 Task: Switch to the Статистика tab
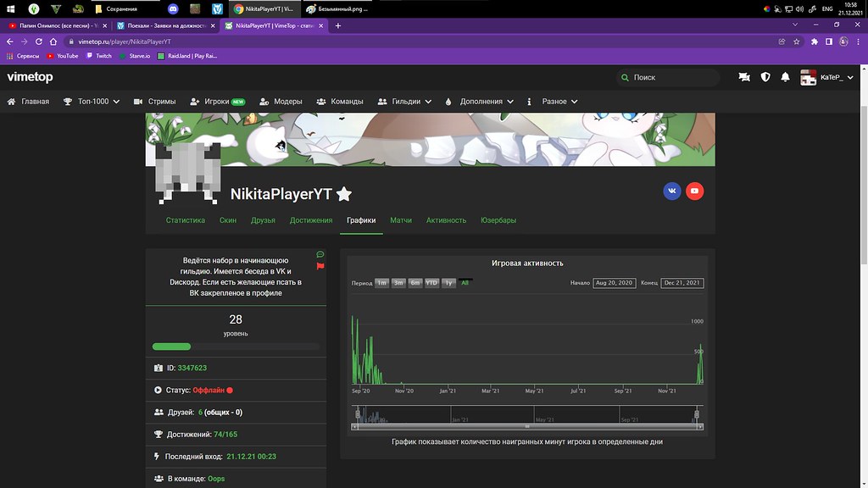point(186,220)
